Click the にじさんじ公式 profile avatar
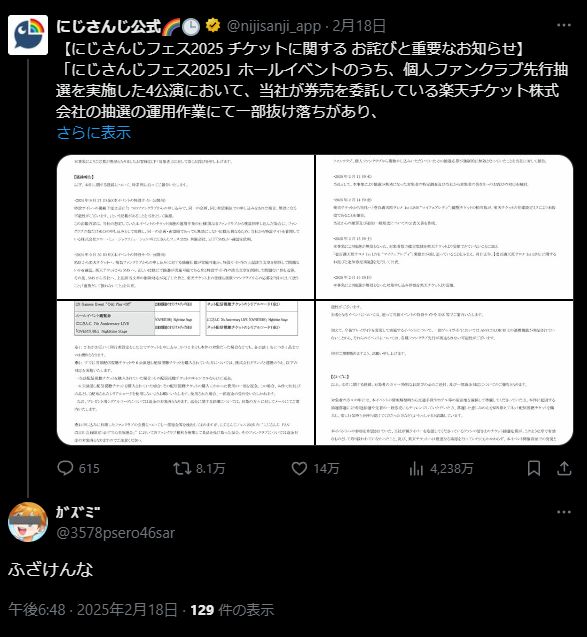This screenshot has width=587, height=637. (x=28, y=35)
